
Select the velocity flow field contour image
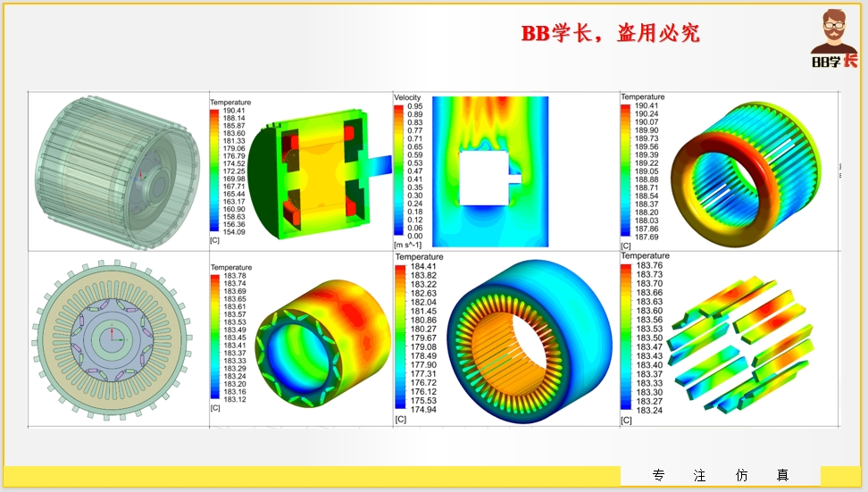[489, 170]
